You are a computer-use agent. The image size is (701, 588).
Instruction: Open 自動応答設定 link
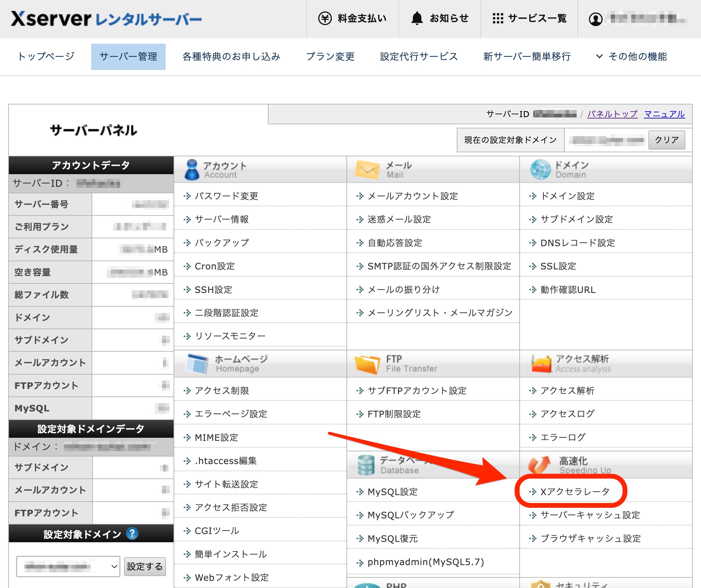[395, 243]
